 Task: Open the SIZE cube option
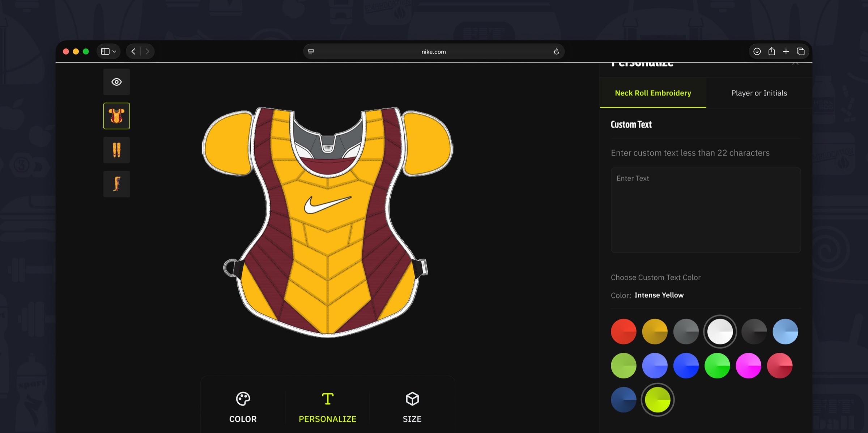coord(412,407)
